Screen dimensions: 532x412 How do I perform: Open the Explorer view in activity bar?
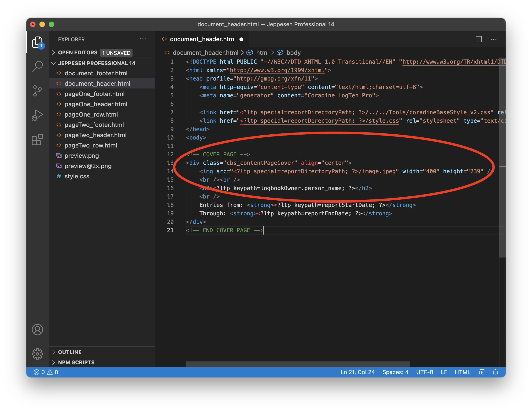click(x=37, y=42)
